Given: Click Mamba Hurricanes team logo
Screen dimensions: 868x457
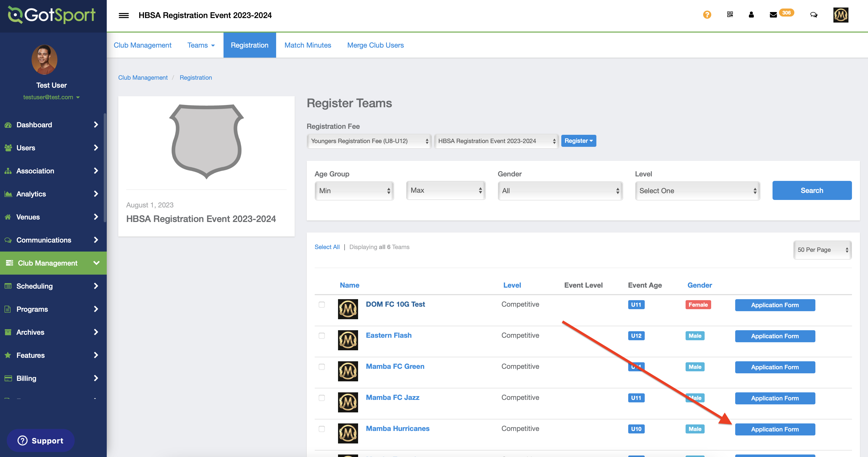Looking at the screenshot, I should pyautogui.click(x=348, y=433).
